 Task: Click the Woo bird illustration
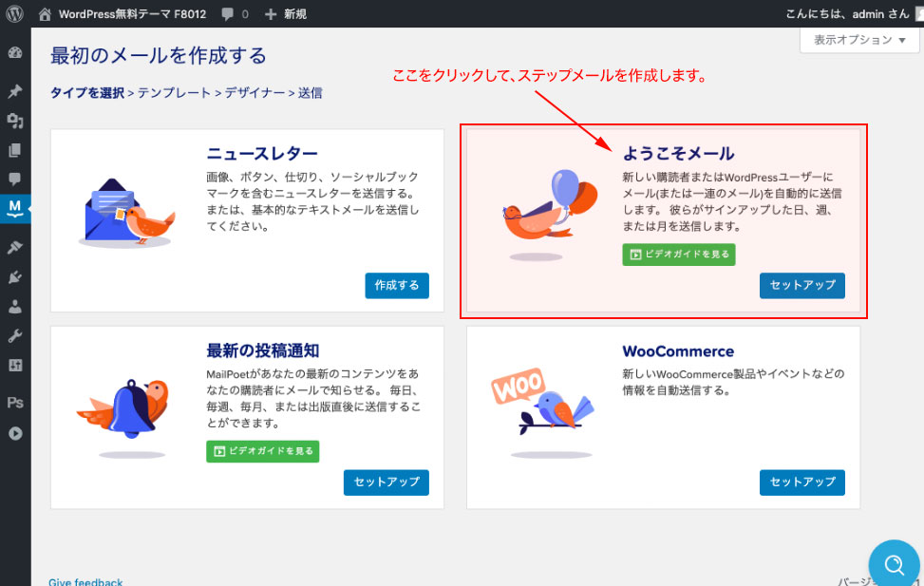pos(543,413)
